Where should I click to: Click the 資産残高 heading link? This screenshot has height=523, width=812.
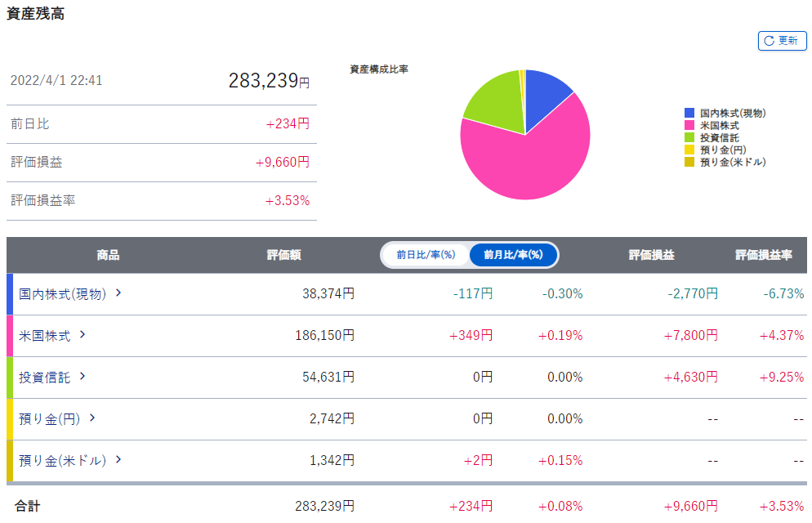[36, 14]
